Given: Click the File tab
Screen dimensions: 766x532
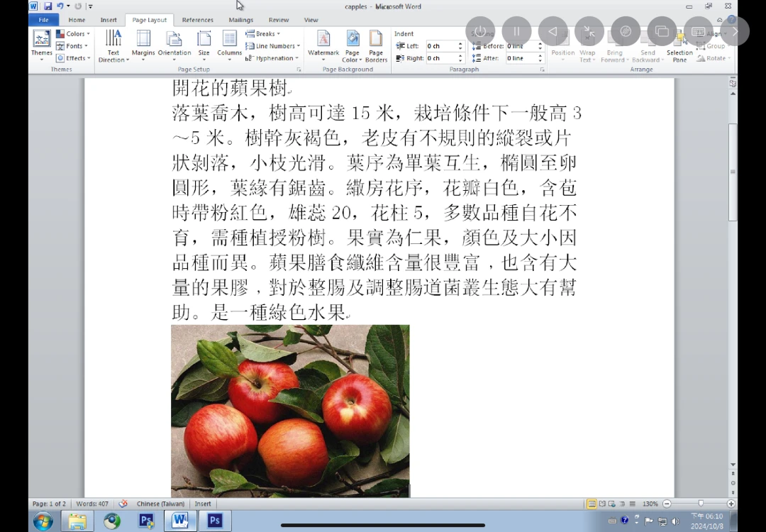Looking at the screenshot, I should coord(43,20).
